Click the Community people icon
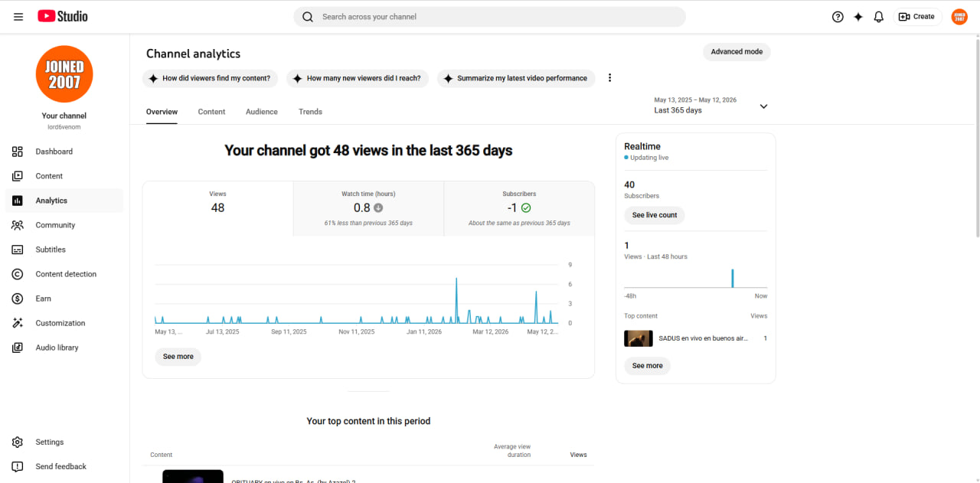Viewport: 980px width, 483px height. pos(18,225)
